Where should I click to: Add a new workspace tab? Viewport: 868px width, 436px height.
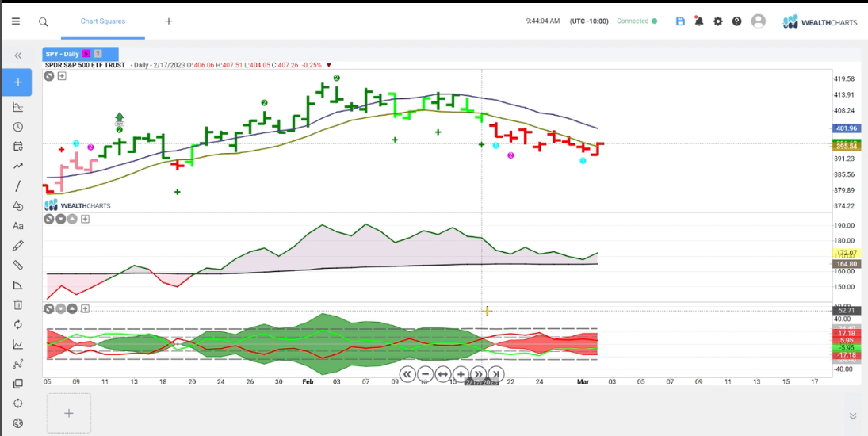pyautogui.click(x=169, y=21)
